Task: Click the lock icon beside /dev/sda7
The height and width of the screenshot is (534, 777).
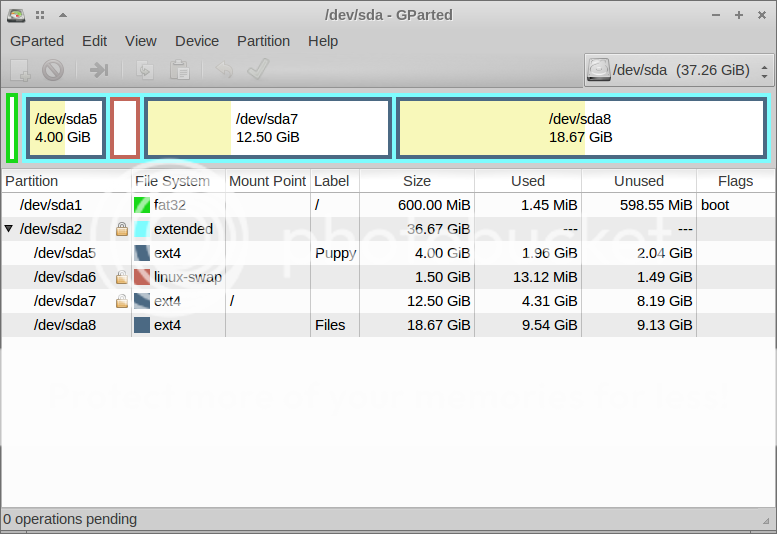Action: tap(122, 301)
